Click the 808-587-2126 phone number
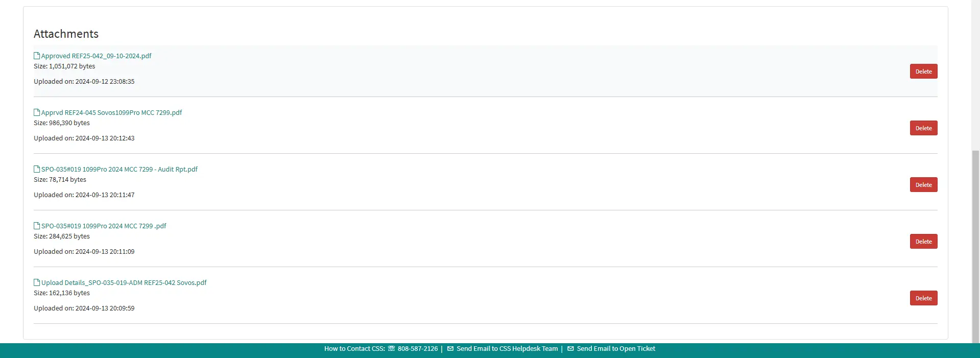Image resolution: width=980 pixels, height=358 pixels. point(418,349)
